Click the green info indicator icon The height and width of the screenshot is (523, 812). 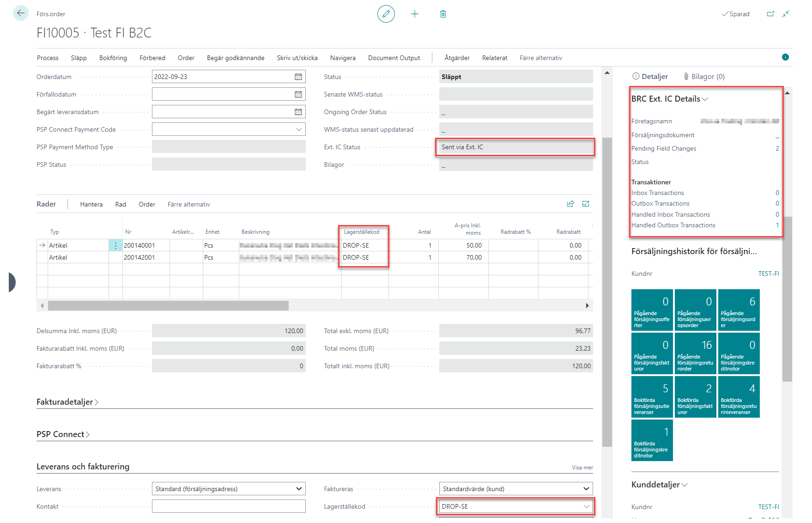pyautogui.click(x=785, y=57)
